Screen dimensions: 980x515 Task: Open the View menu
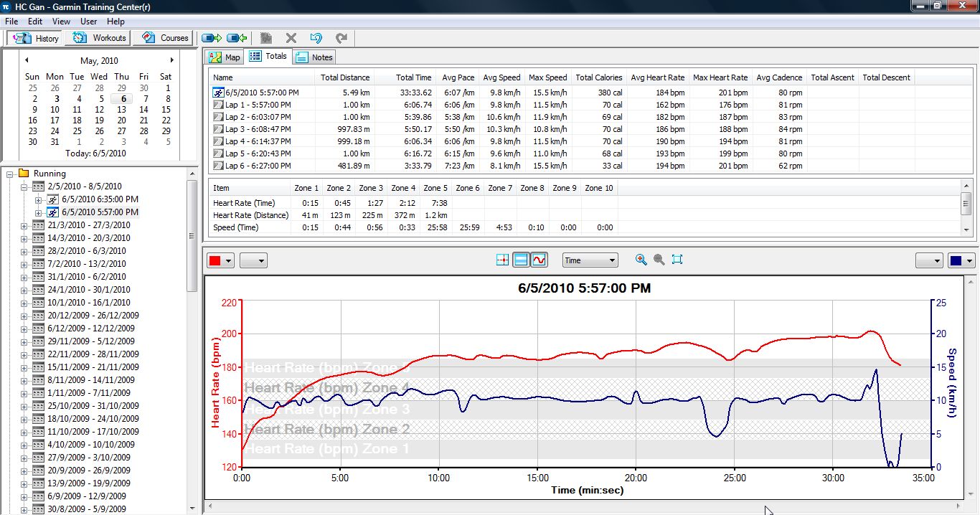point(61,22)
